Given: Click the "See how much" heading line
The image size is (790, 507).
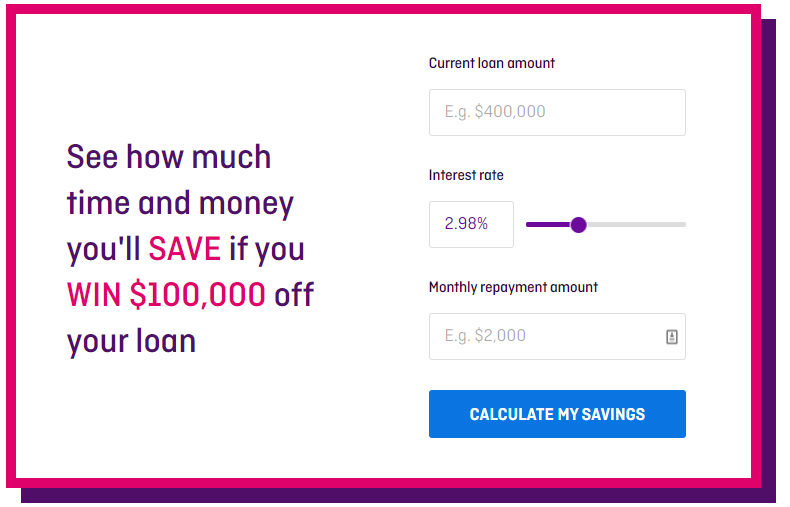Looking at the screenshot, I should [169, 157].
